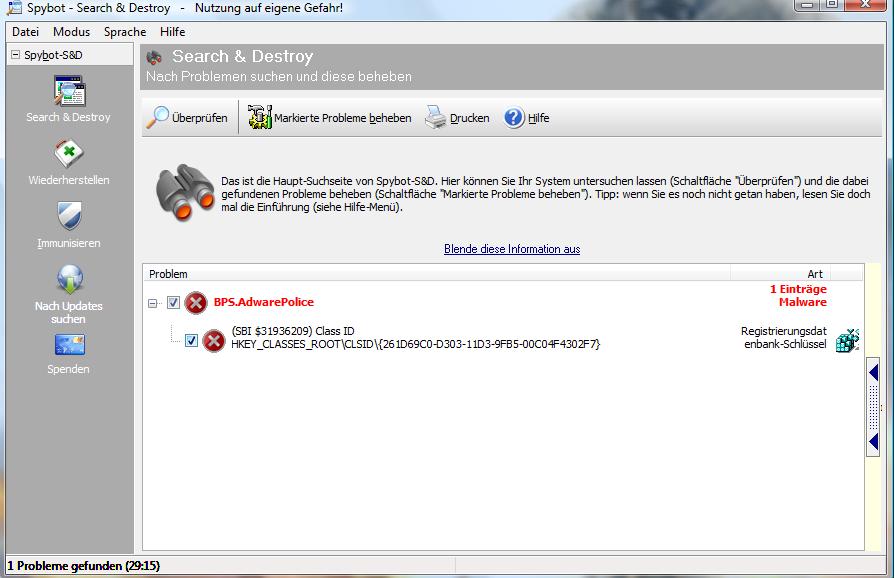Click the dotted splitter grip on right edge
The image size is (895, 578).
[874, 407]
